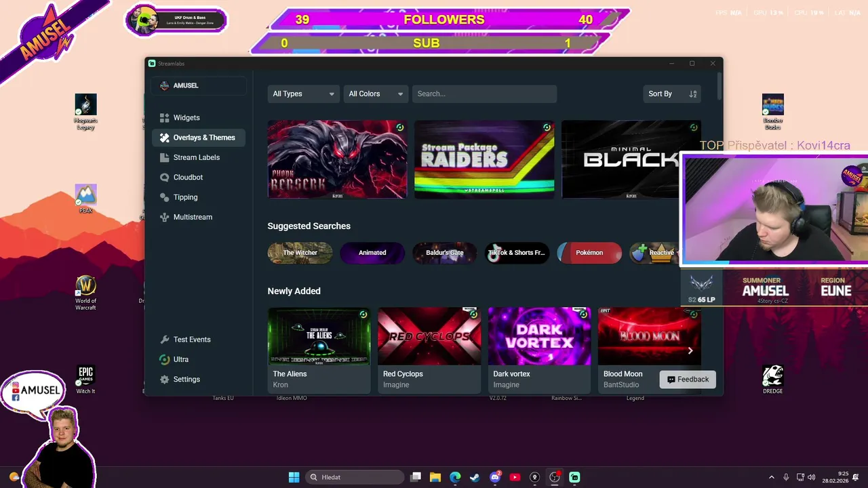Image resolution: width=868 pixels, height=488 pixels.
Task: Click the overlay Search field
Action: point(484,94)
